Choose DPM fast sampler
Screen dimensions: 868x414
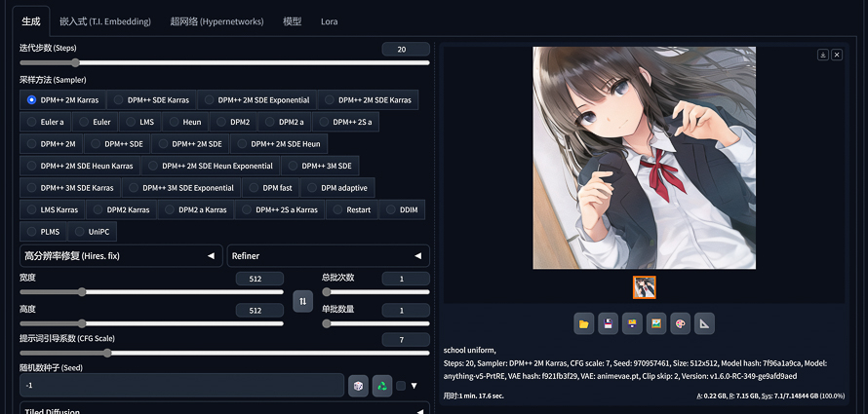[270, 188]
